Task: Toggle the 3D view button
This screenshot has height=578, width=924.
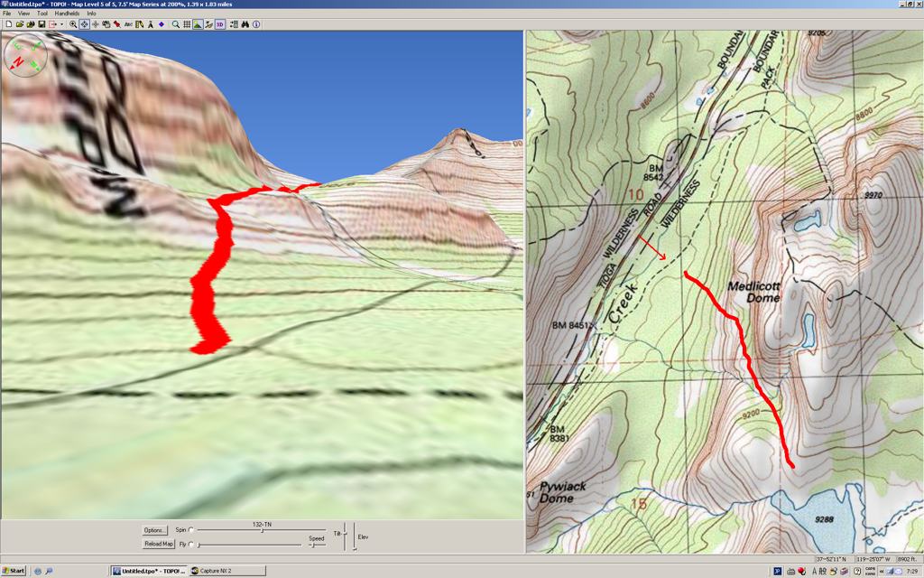Action: point(219,24)
